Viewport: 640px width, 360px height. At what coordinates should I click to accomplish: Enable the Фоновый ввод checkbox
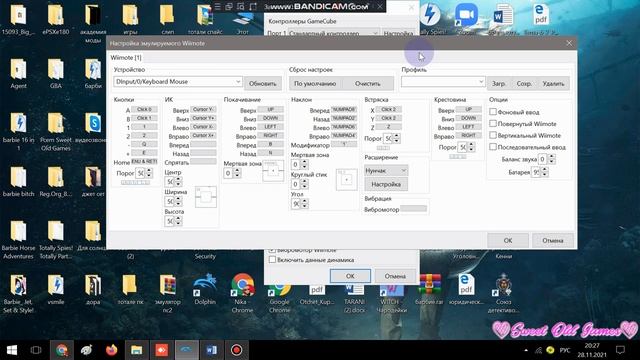pos(493,112)
